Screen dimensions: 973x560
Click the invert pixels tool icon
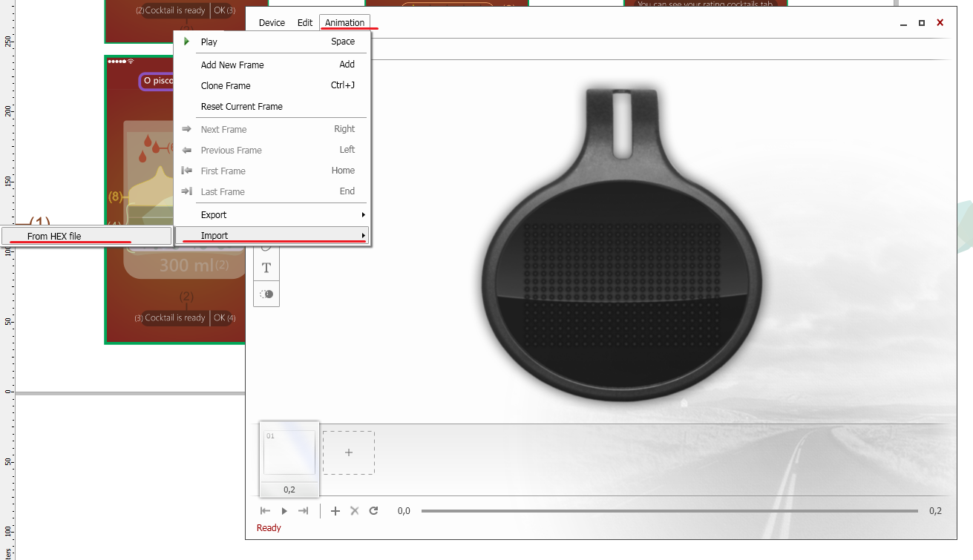tap(266, 294)
